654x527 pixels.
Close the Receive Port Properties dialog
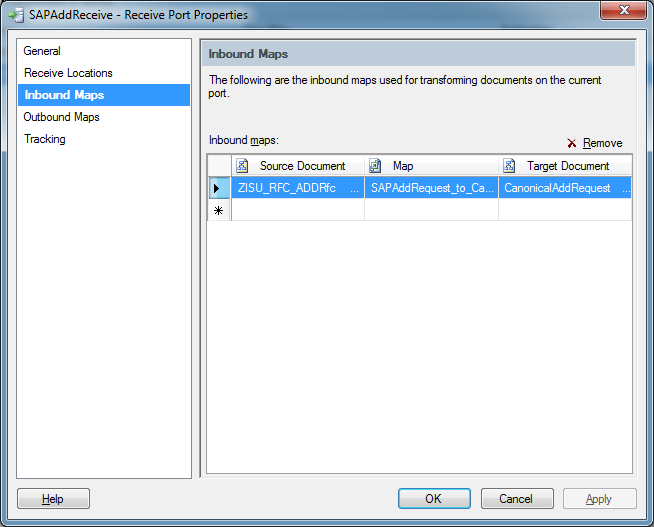[624, 10]
